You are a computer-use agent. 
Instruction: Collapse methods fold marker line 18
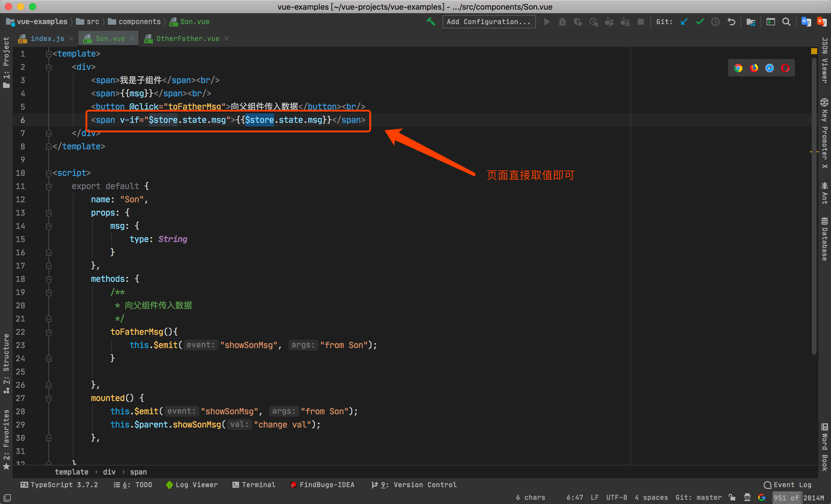48,279
